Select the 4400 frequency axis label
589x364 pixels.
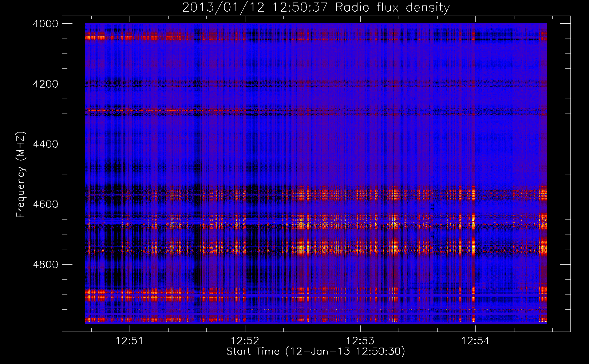pos(46,144)
